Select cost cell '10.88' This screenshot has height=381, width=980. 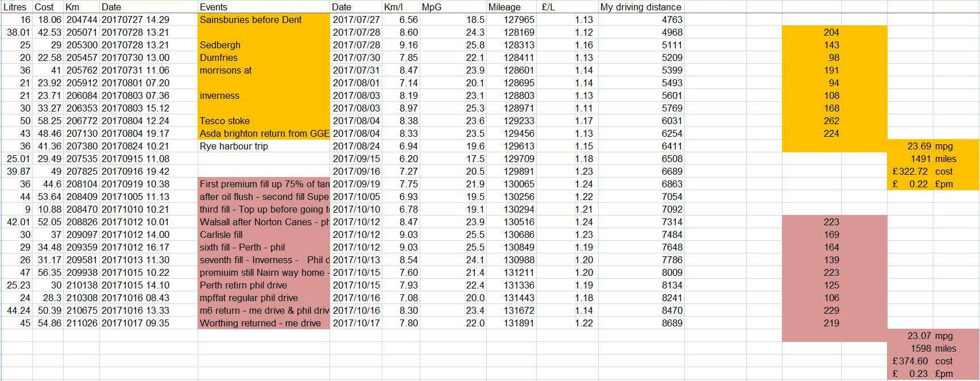tap(48, 209)
